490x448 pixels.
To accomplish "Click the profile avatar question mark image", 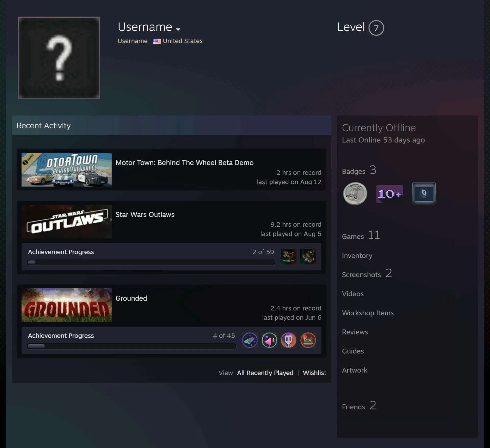I will (59, 58).
